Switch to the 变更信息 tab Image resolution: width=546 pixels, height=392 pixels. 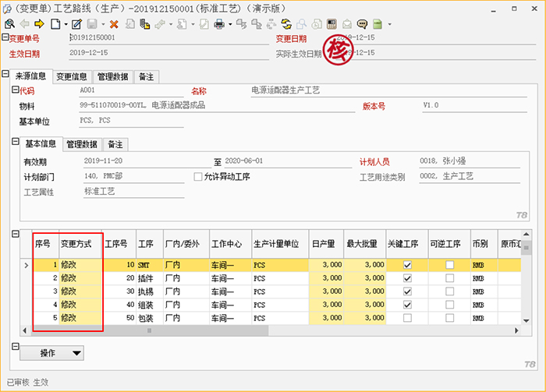pos(73,77)
